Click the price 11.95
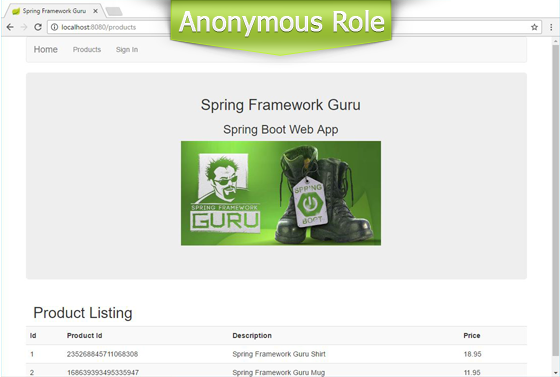 point(472,372)
